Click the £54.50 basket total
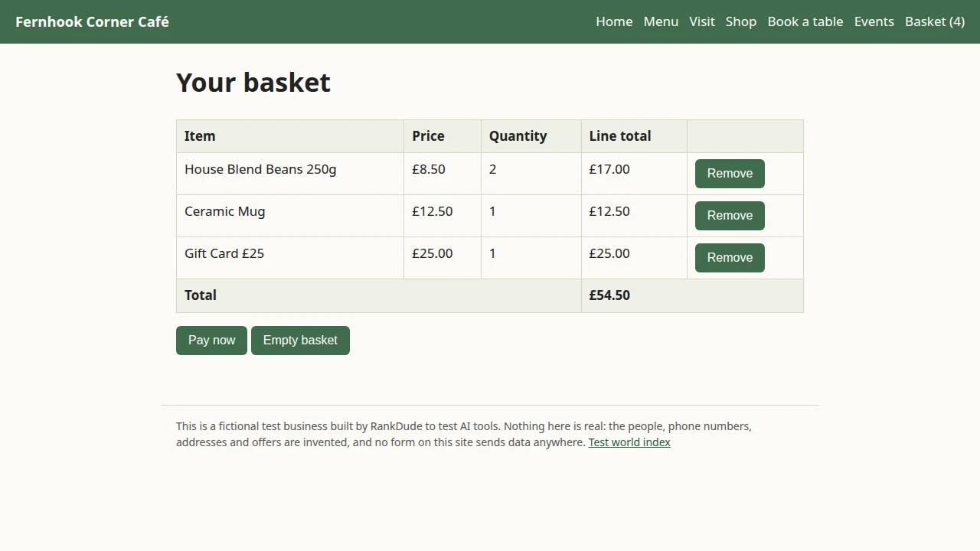Image resolution: width=980 pixels, height=551 pixels. point(609,295)
